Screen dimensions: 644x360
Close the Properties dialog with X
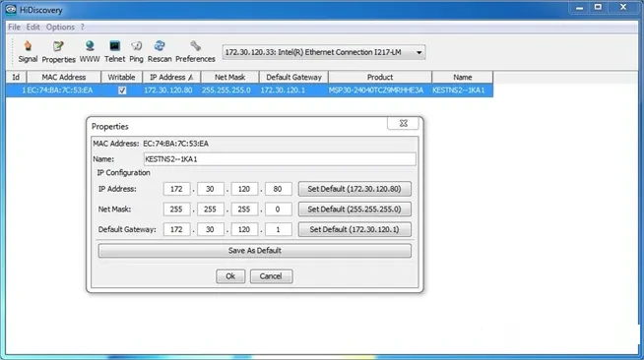click(403, 123)
